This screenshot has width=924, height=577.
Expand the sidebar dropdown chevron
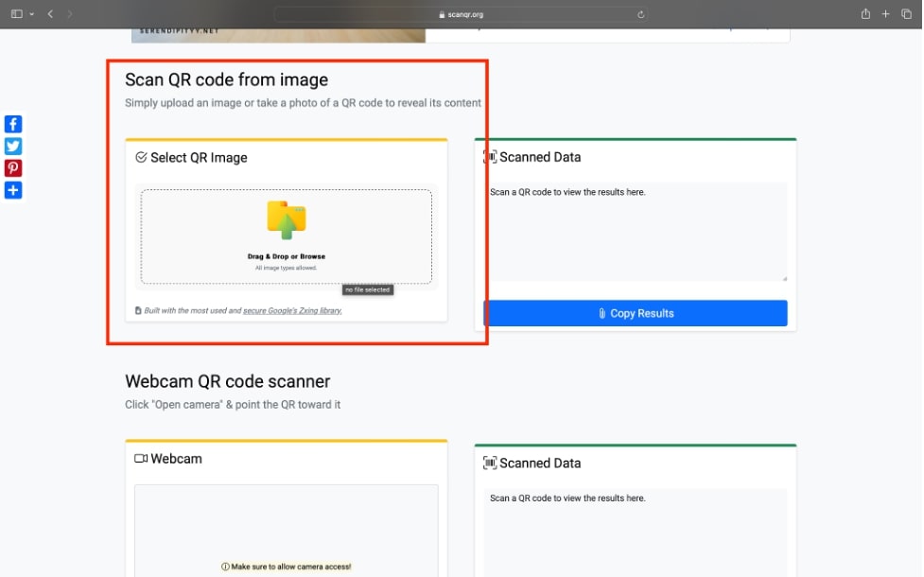[x=31, y=14]
